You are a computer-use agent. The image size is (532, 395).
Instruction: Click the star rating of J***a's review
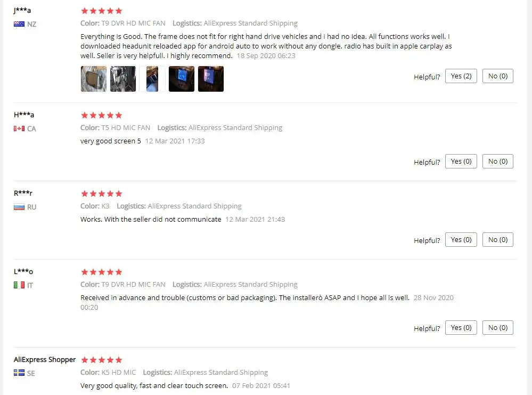[101, 11]
